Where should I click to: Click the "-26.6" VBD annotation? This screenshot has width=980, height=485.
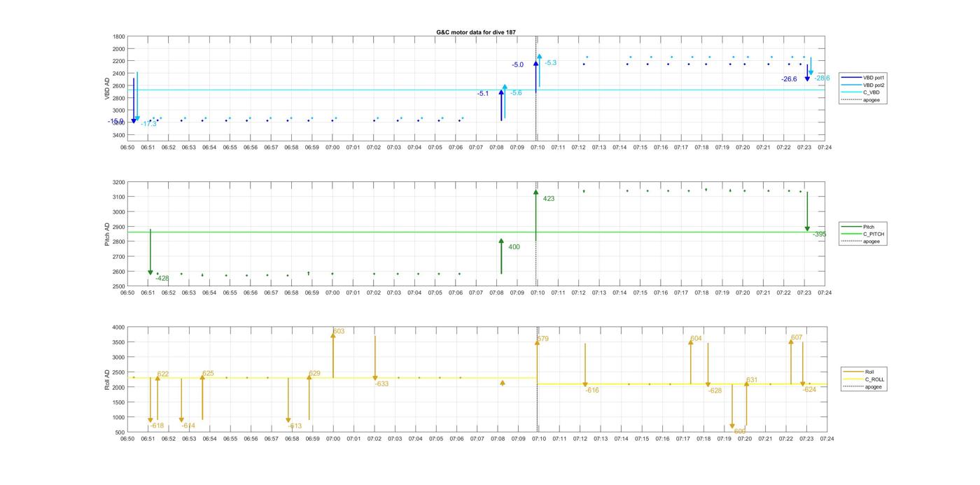pyautogui.click(x=789, y=79)
